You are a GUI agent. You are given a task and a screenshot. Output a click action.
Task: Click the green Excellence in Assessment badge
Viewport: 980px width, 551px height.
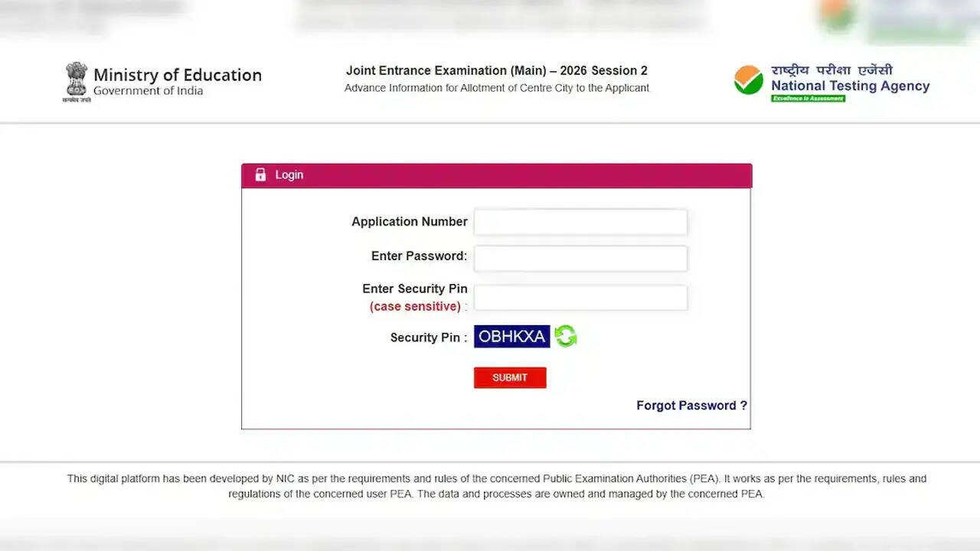click(808, 99)
